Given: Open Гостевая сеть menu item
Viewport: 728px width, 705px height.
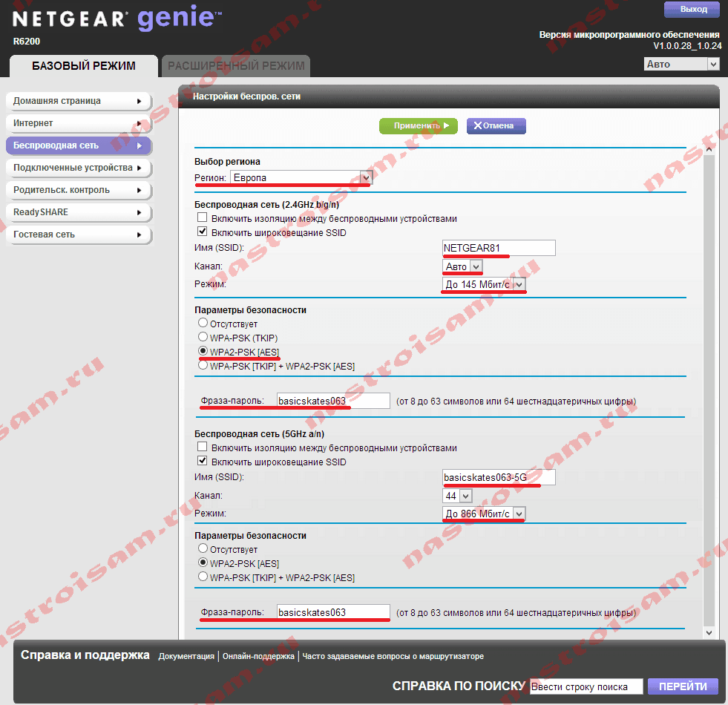Looking at the screenshot, I should click(x=79, y=235).
